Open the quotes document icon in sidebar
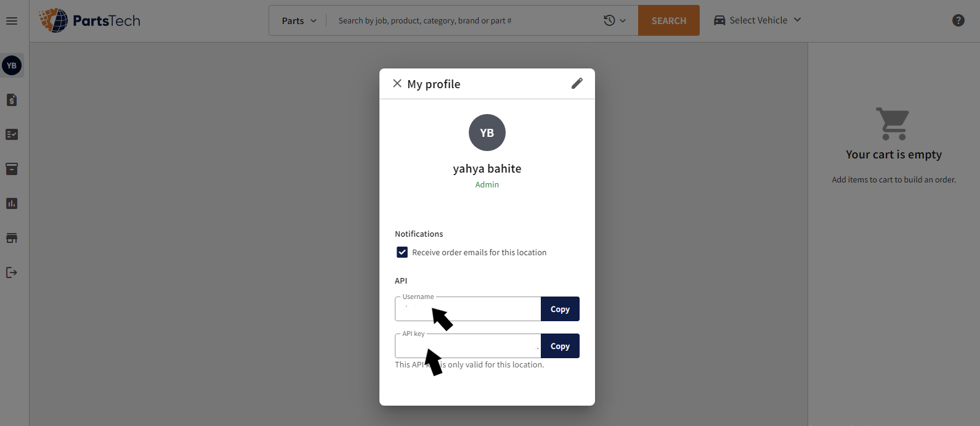Screen dimensions: 980x426 [x=12, y=100]
